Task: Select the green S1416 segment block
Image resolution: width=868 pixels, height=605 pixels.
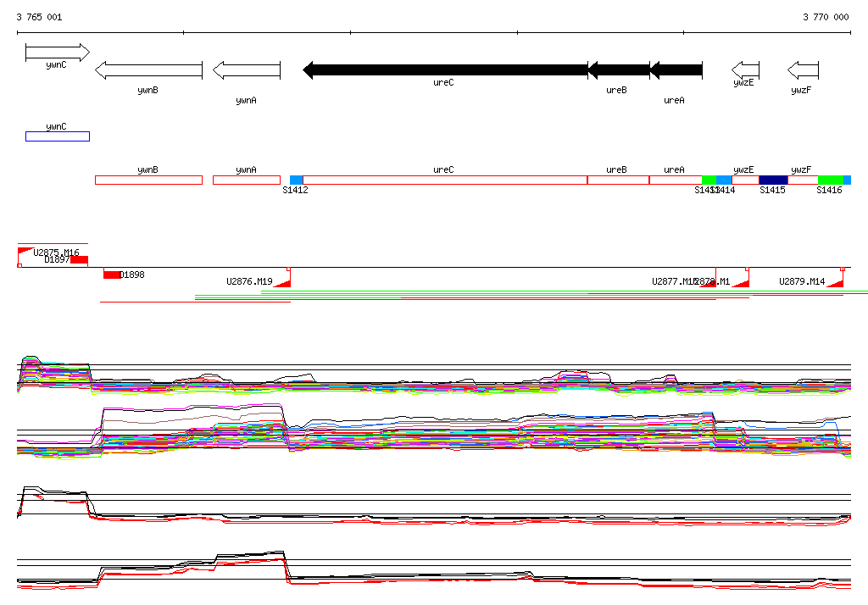Action: [x=831, y=180]
